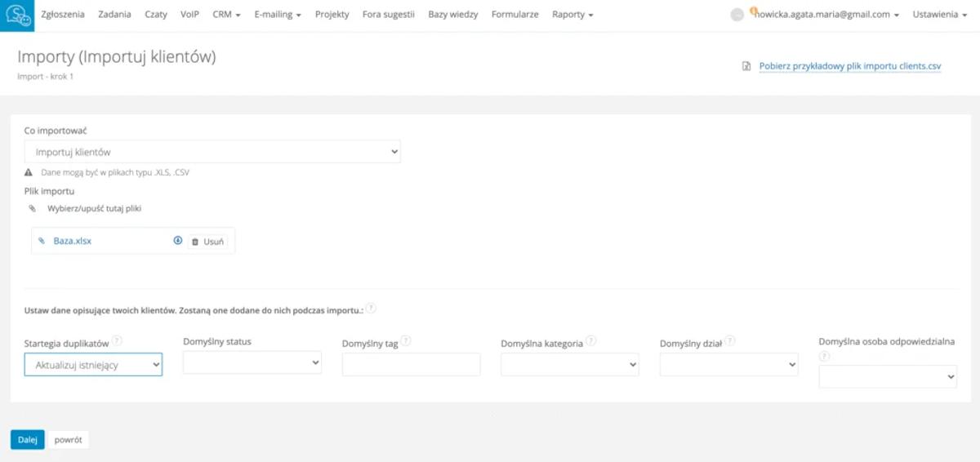Viewport: 980px width, 462px height.
Task: Open the Ustawienia menu
Action: (x=940, y=15)
